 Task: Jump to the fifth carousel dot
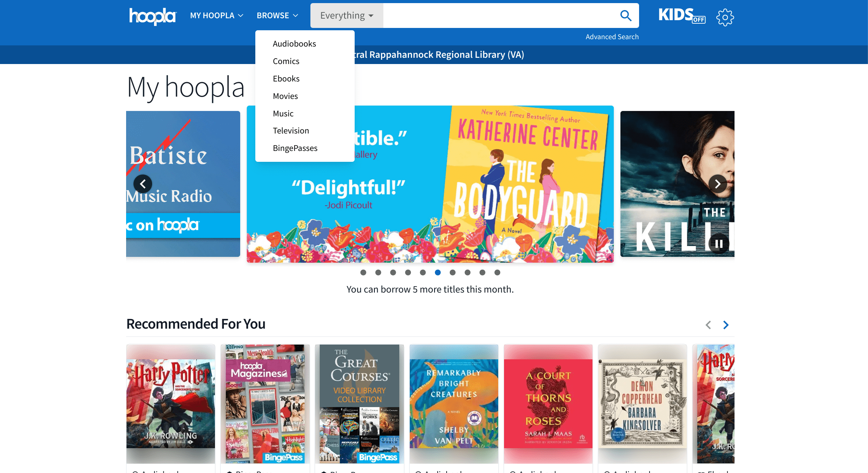(x=423, y=272)
